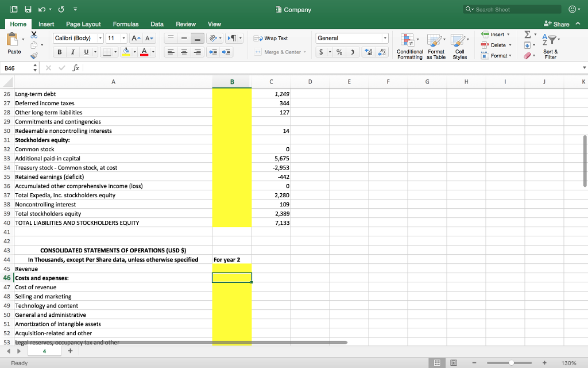Select cell B44 labeled For year 2
The height and width of the screenshot is (368, 588).
pos(232,259)
